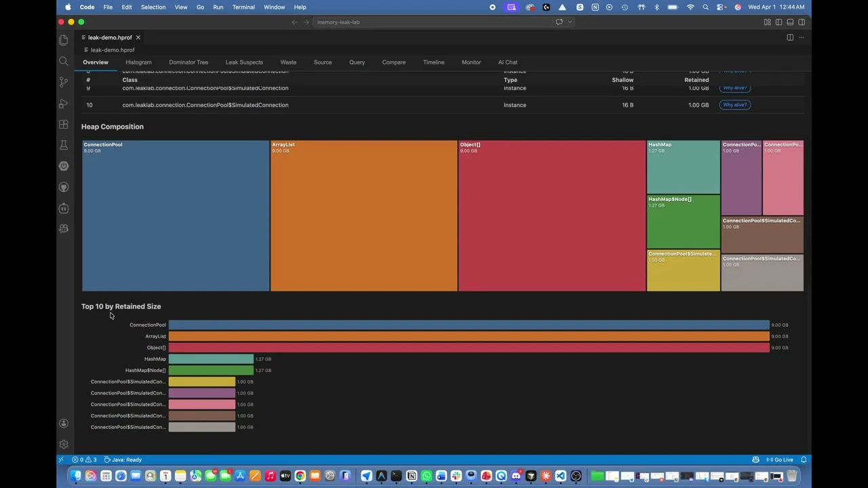This screenshot has width=868, height=488.
Task: Expand the chat dropdown arrow in title bar
Action: coord(570,22)
